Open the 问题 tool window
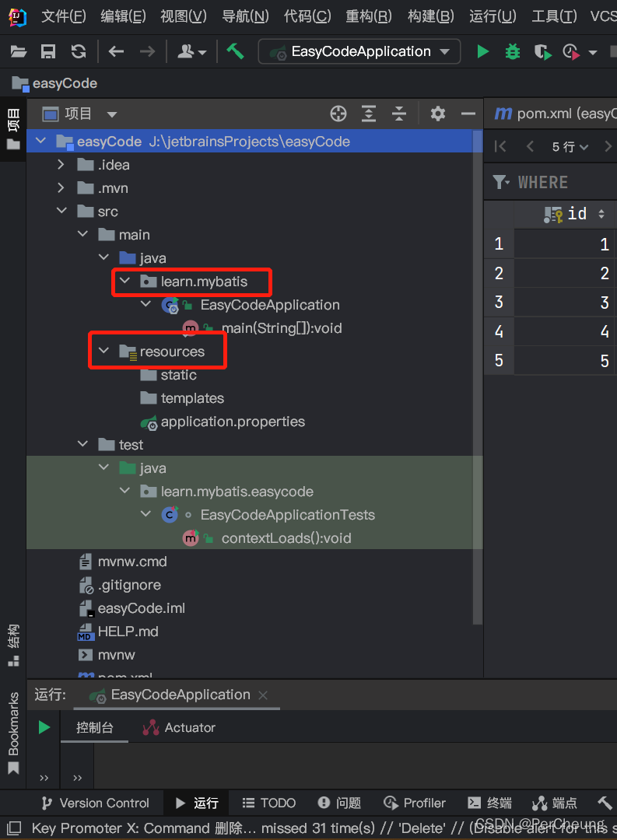Image resolution: width=617 pixels, height=840 pixels. 338,803
